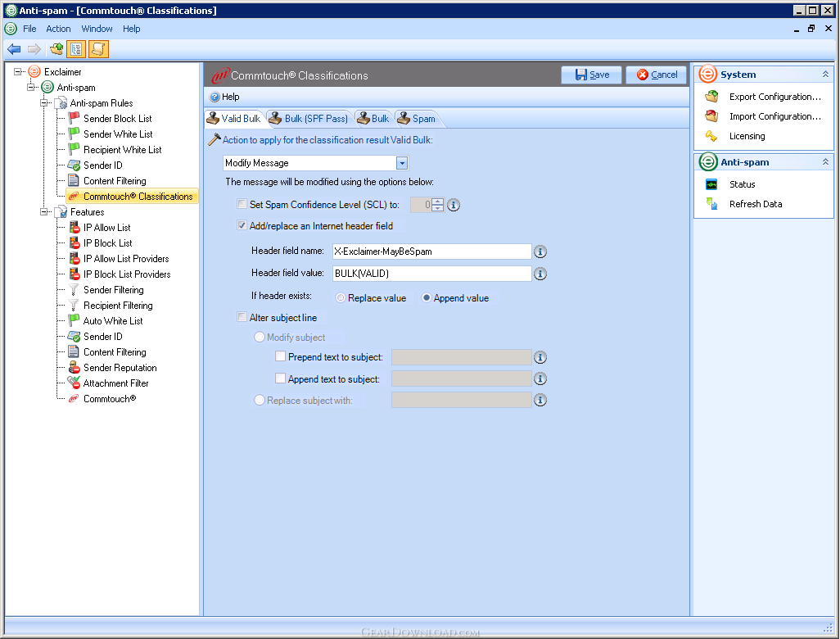Click the Header field value info icon
840x639 pixels.
click(x=540, y=274)
